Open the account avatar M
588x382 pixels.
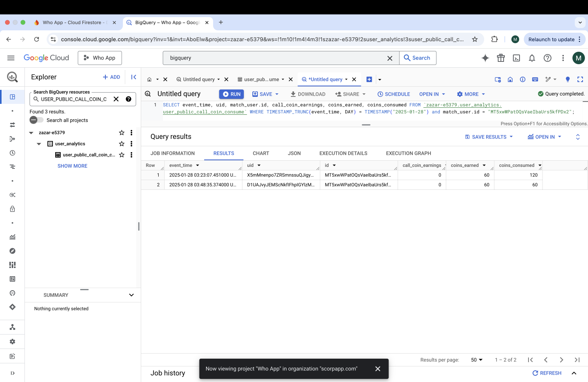(x=579, y=58)
